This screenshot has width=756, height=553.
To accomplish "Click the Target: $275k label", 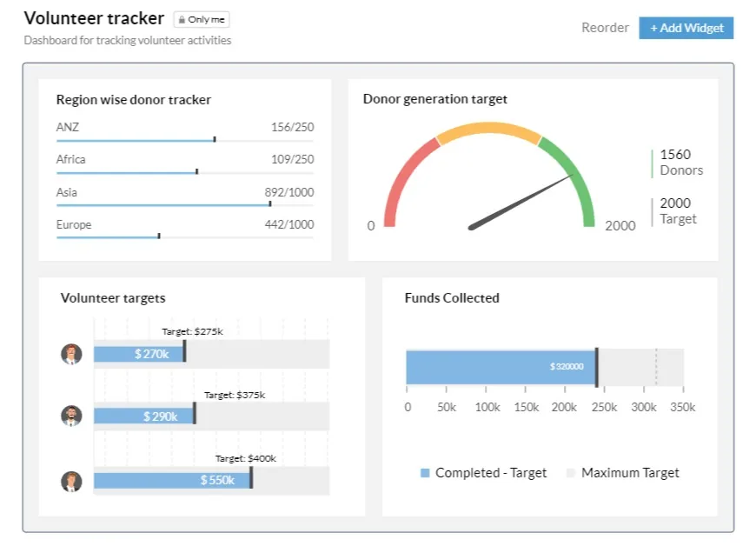I will (x=192, y=331).
